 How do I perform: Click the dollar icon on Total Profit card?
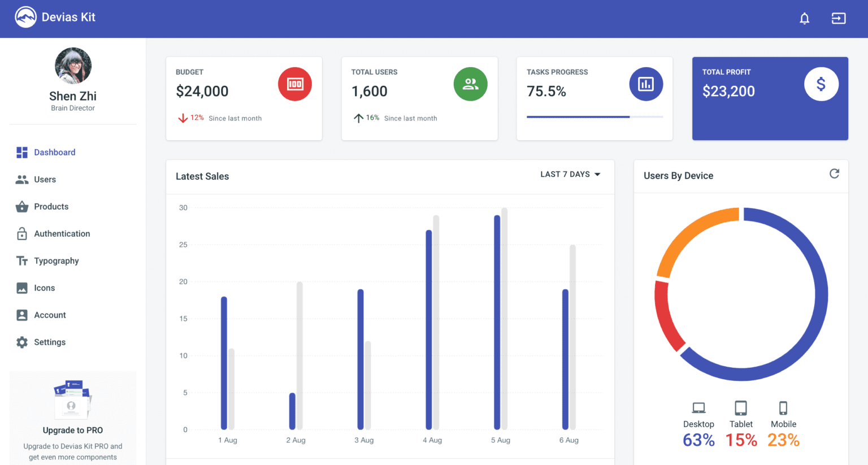(821, 84)
